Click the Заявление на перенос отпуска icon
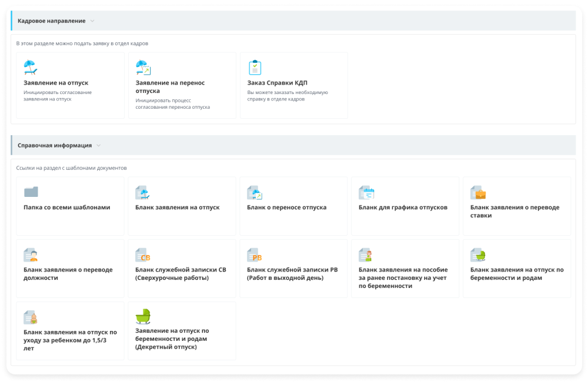The image size is (588, 385). [143, 68]
